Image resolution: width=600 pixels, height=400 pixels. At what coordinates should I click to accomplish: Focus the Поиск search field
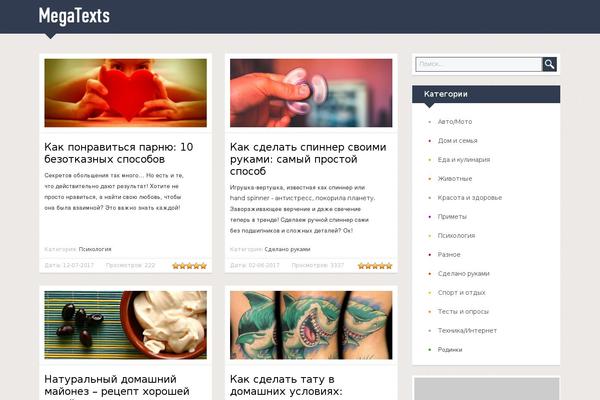[x=479, y=64]
